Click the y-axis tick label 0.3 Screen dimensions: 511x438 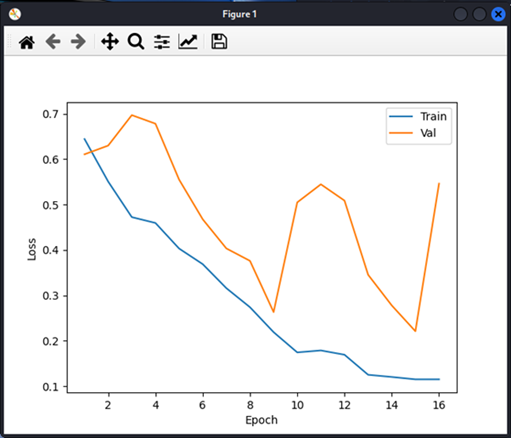tap(50, 296)
